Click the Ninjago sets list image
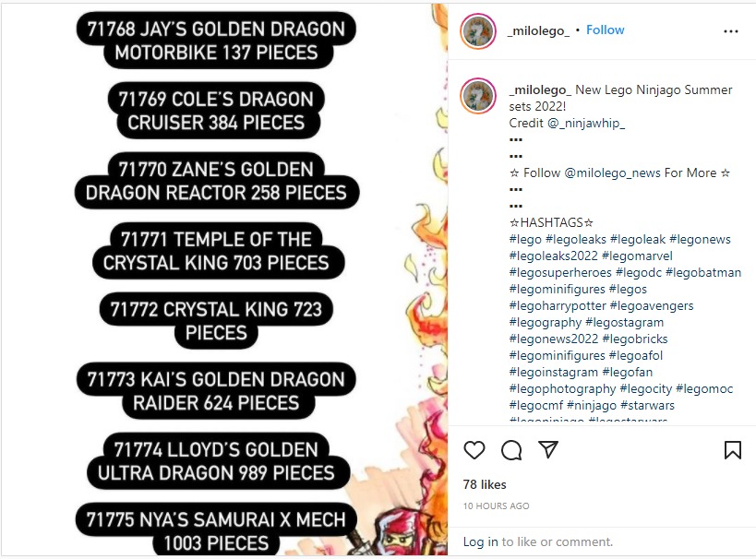This screenshot has width=756, height=559. tap(224, 279)
